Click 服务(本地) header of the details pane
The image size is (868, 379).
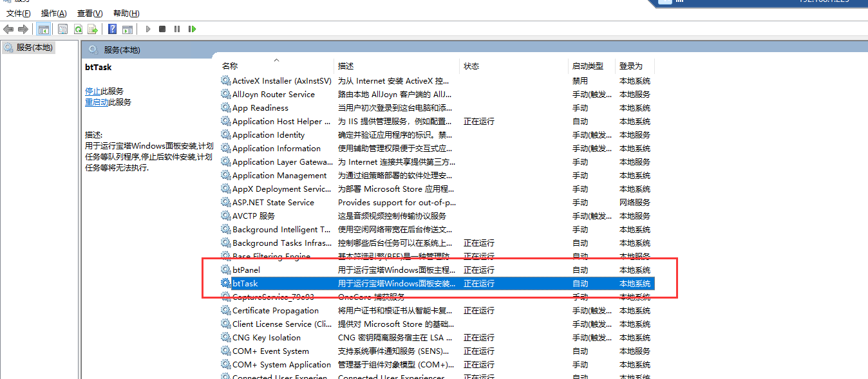(x=122, y=50)
